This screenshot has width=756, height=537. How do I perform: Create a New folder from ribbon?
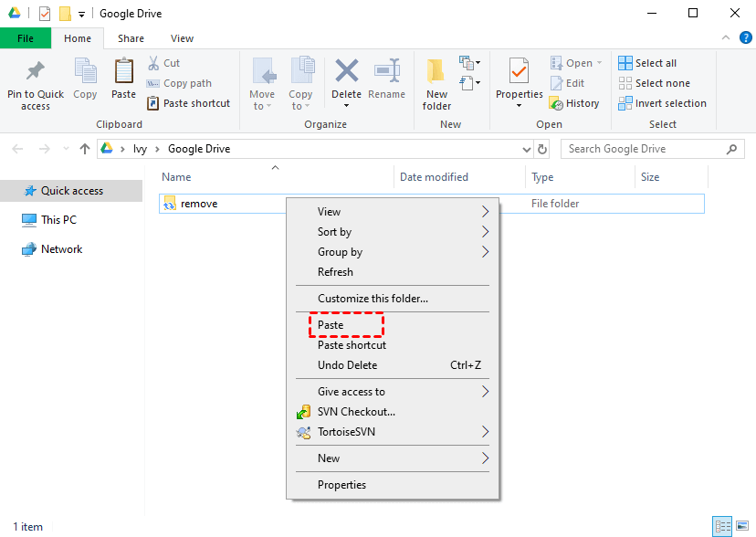click(436, 84)
